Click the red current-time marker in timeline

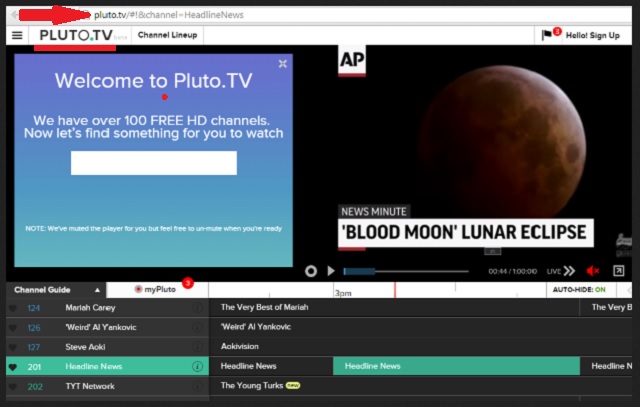click(395, 290)
